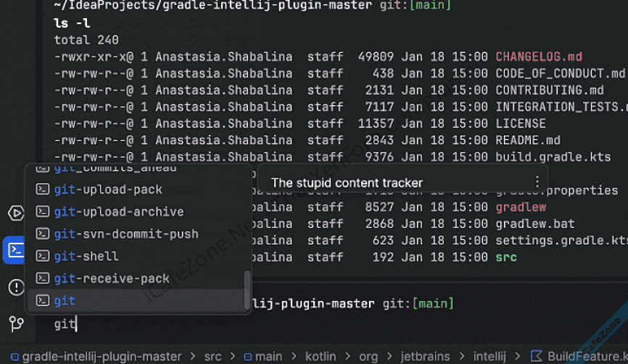Open the Git version control sidebar icon
Viewport: 628px width, 364px height.
click(15, 323)
